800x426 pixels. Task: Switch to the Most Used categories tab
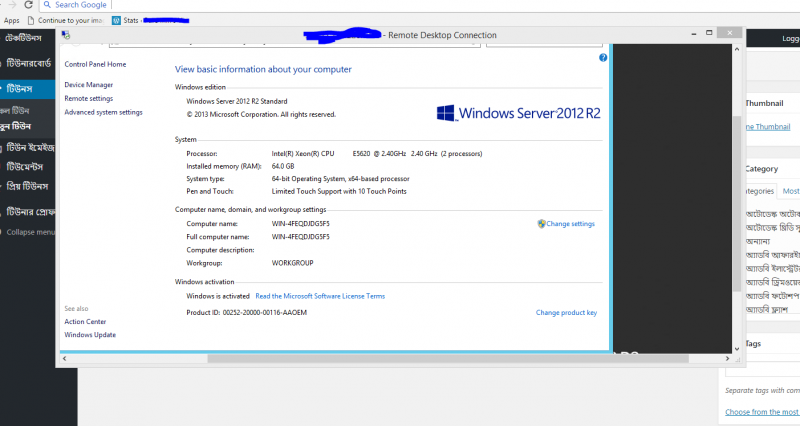click(x=790, y=191)
